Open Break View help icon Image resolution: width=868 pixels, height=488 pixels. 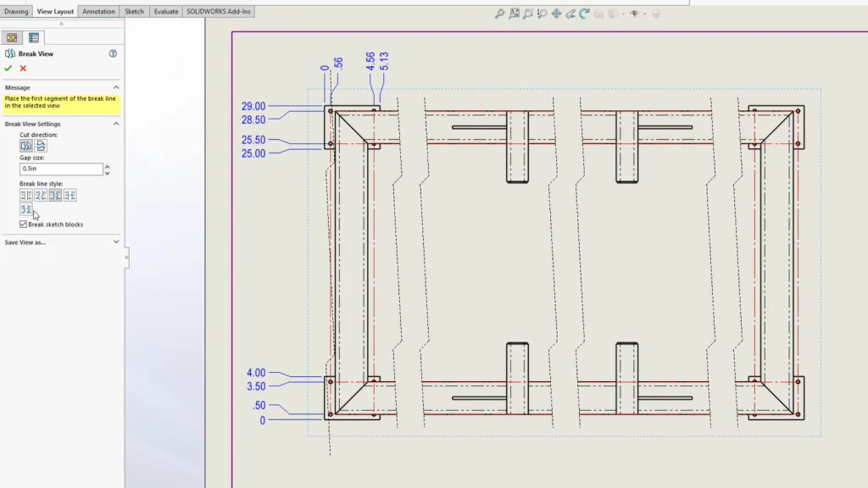pos(113,53)
